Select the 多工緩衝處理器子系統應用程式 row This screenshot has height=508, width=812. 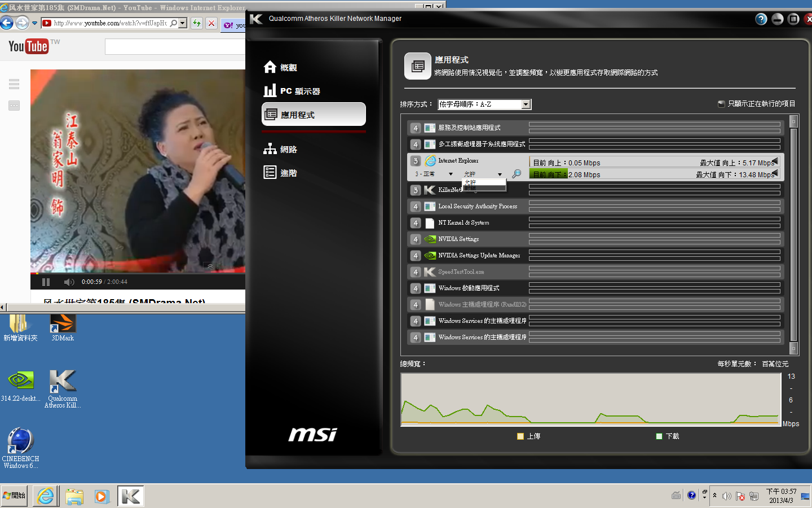(595, 144)
